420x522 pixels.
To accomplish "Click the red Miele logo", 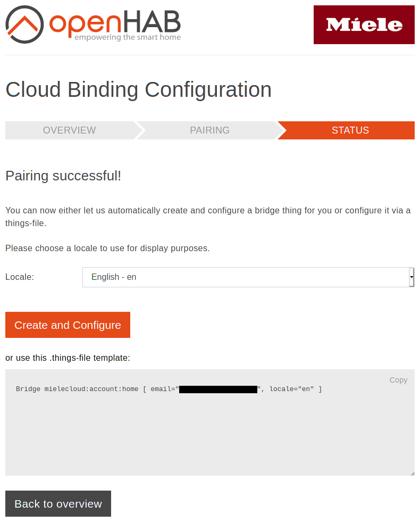I will [364, 24].
